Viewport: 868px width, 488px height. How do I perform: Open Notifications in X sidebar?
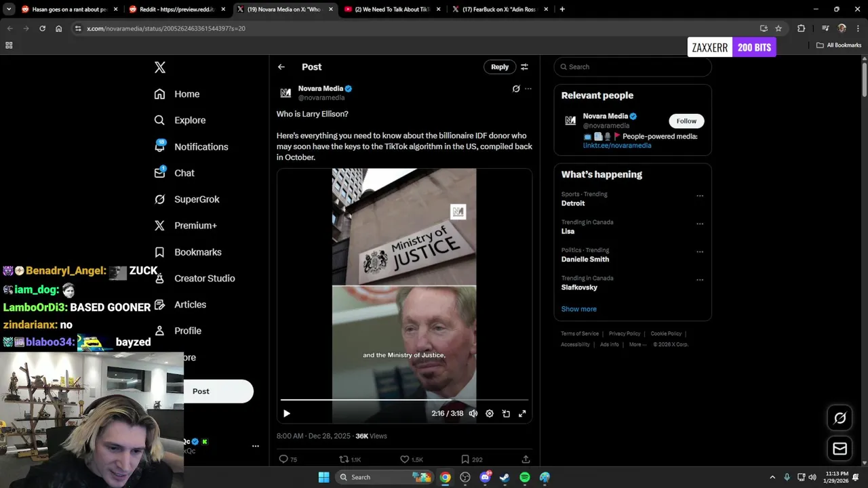pos(191,146)
